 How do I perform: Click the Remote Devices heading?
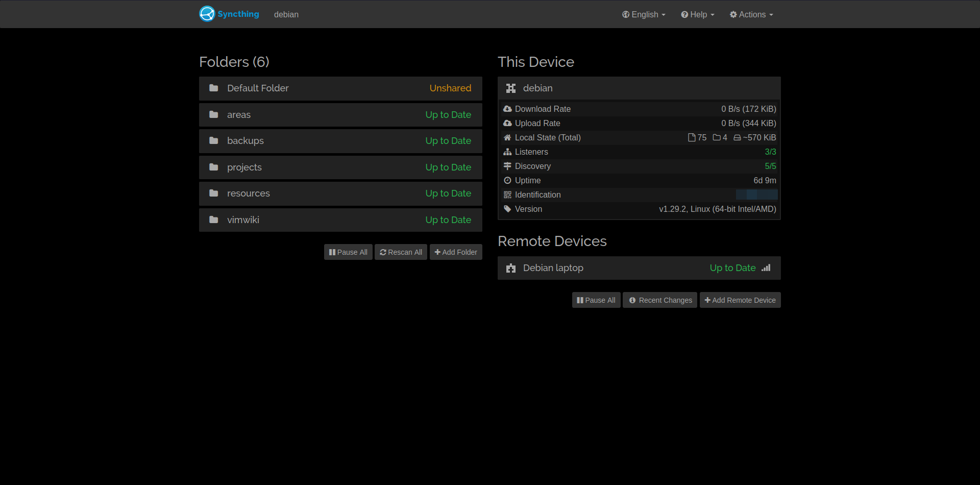[552, 241]
